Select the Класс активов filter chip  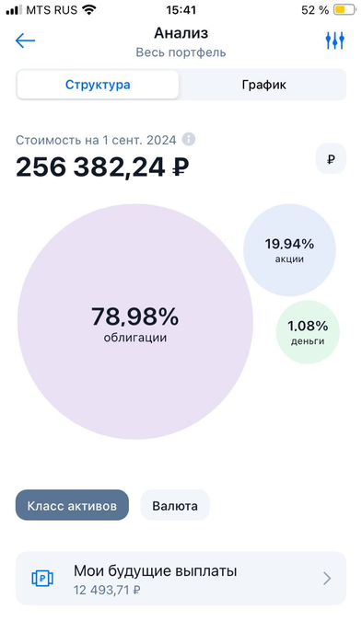(x=72, y=505)
